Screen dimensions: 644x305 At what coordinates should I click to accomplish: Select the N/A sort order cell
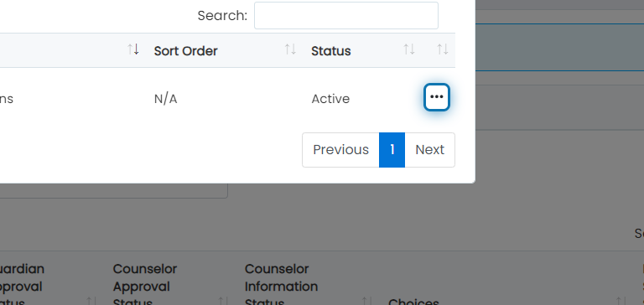click(165, 99)
